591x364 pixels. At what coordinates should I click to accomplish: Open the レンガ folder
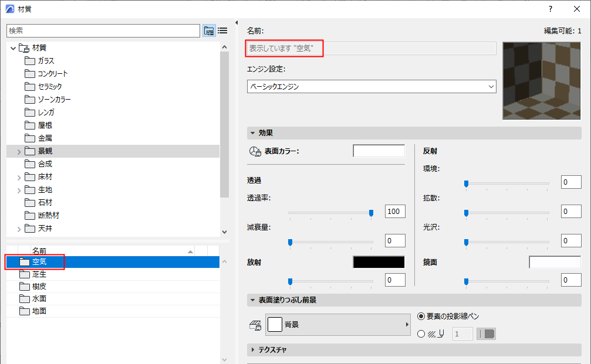pyautogui.click(x=39, y=112)
